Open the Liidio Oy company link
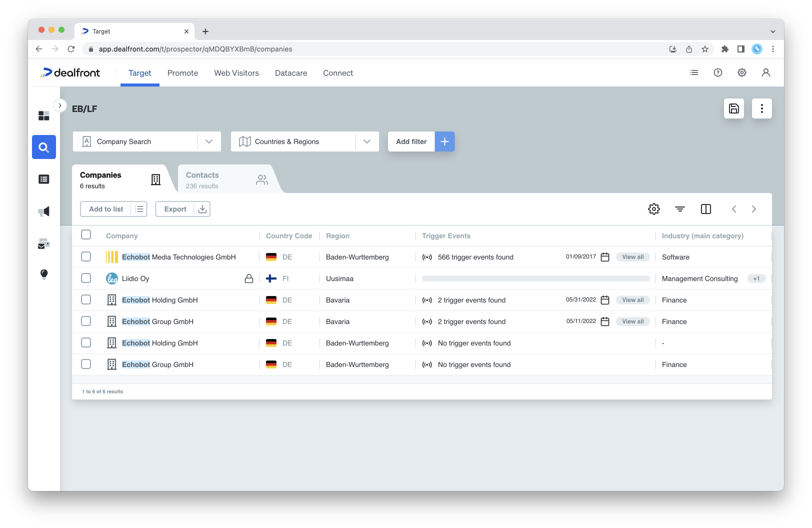The height and width of the screenshot is (528, 812). click(135, 278)
